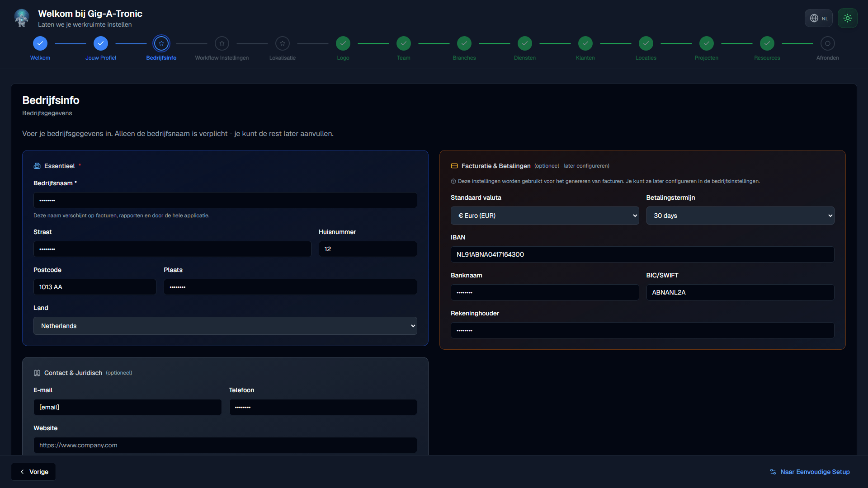Open the Standaard valuta dropdown
Viewport: 868px width, 488px height.
pos(545,216)
